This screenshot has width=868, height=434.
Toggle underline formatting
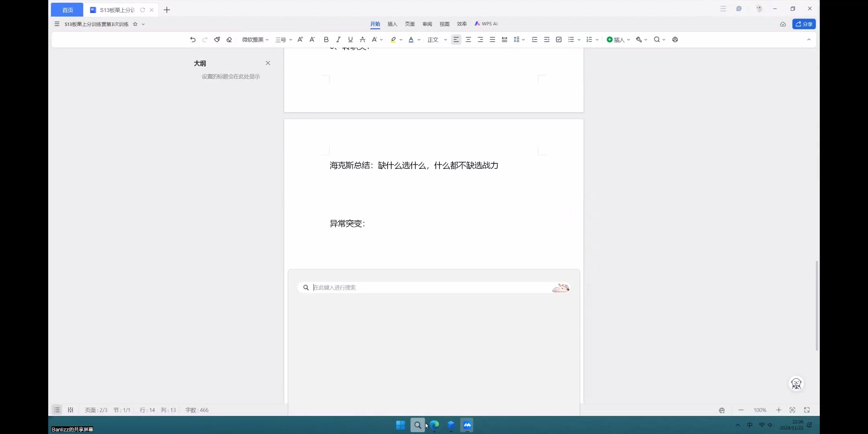click(350, 39)
